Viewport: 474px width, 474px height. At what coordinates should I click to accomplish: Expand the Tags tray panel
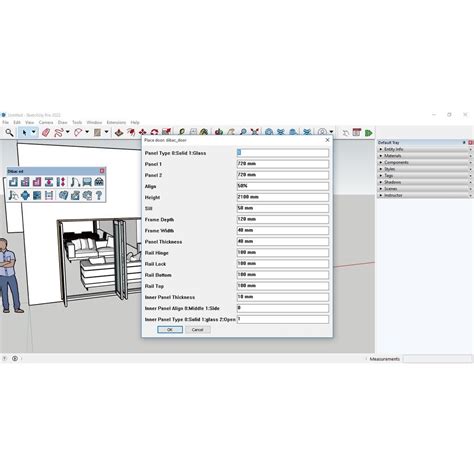point(425,176)
